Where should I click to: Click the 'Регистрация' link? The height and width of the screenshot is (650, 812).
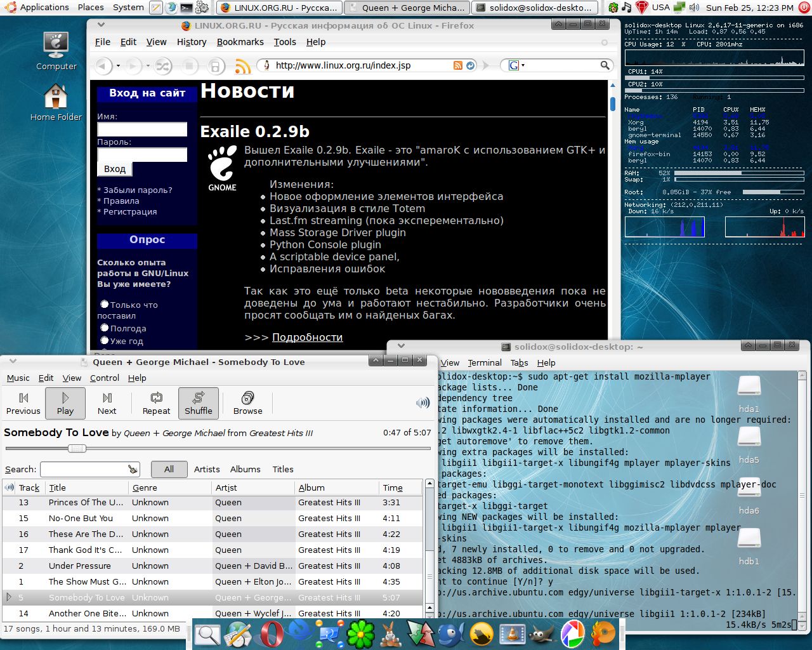[x=130, y=211]
